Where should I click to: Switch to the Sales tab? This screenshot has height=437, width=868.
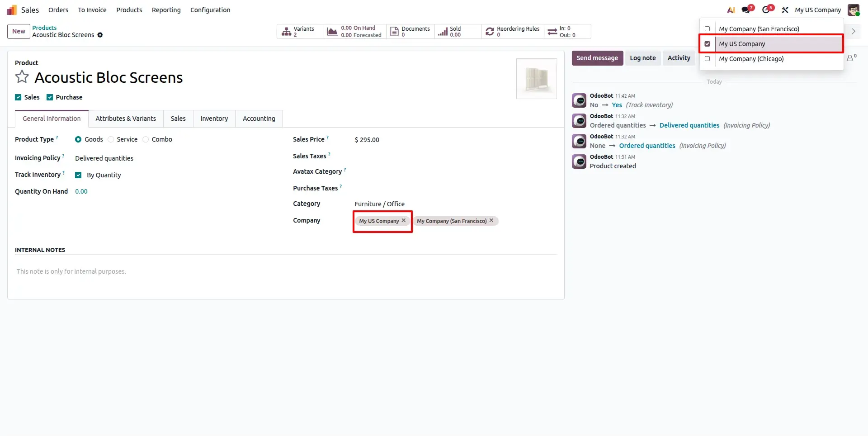pyautogui.click(x=178, y=119)
